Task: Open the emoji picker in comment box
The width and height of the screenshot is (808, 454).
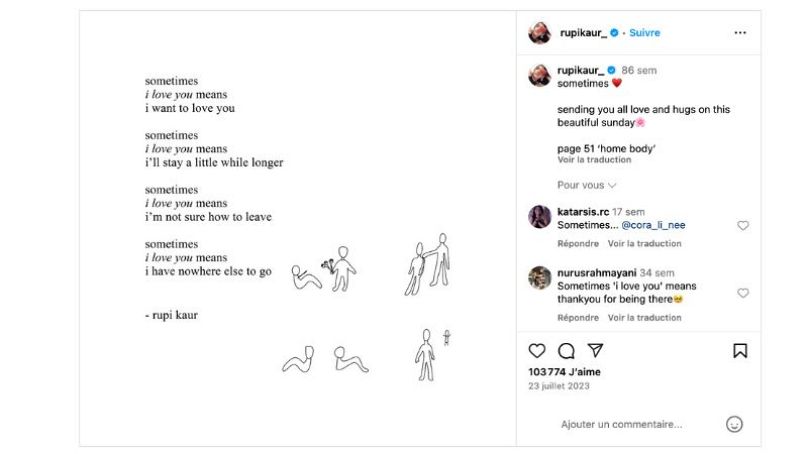Action: [734, 424]
